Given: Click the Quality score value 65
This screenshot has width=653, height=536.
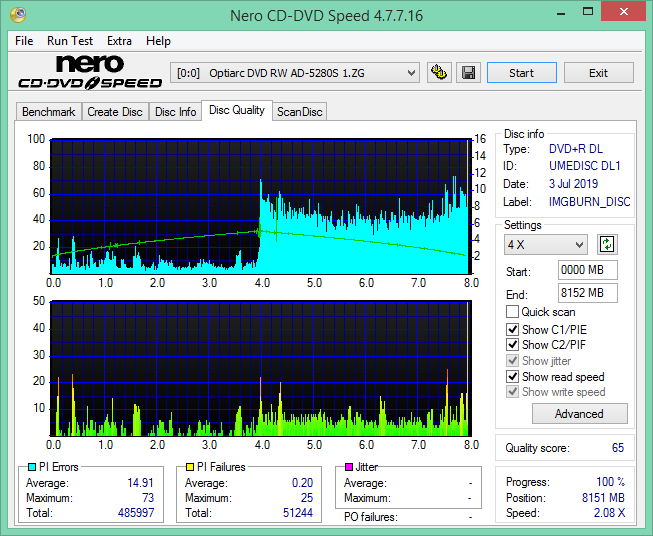Looking at the screenshot, I should (x=618, y=448).
